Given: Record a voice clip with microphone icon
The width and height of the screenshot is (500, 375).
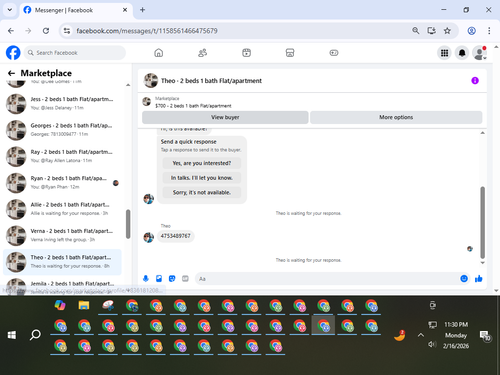Looking at the screenshot, I should coord(146,279).
